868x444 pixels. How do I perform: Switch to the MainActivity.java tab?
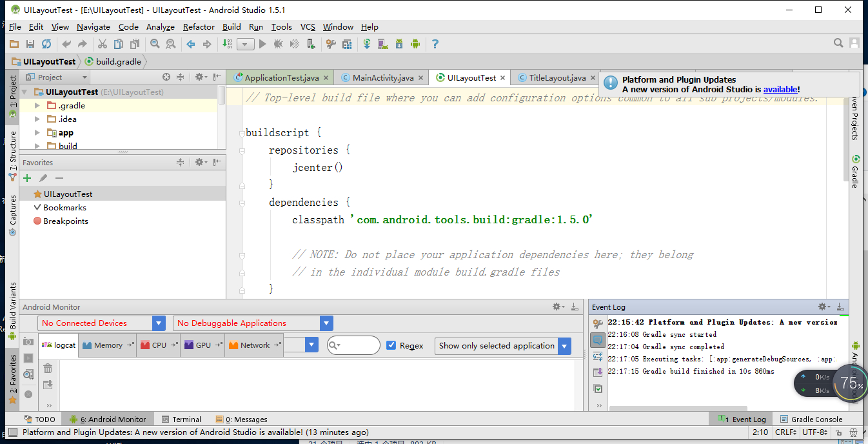[x=382, y=77]
